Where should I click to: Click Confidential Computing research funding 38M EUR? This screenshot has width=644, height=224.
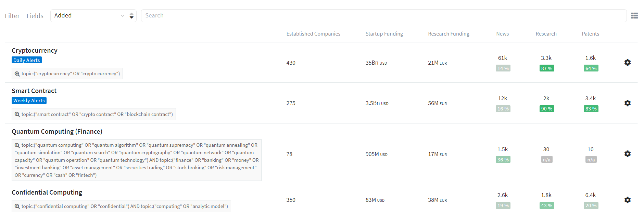(437, 200)
